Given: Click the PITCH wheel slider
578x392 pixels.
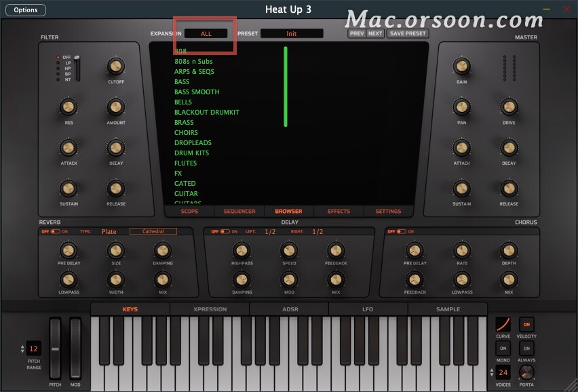Looking at the screenshot, I should 56,349.
